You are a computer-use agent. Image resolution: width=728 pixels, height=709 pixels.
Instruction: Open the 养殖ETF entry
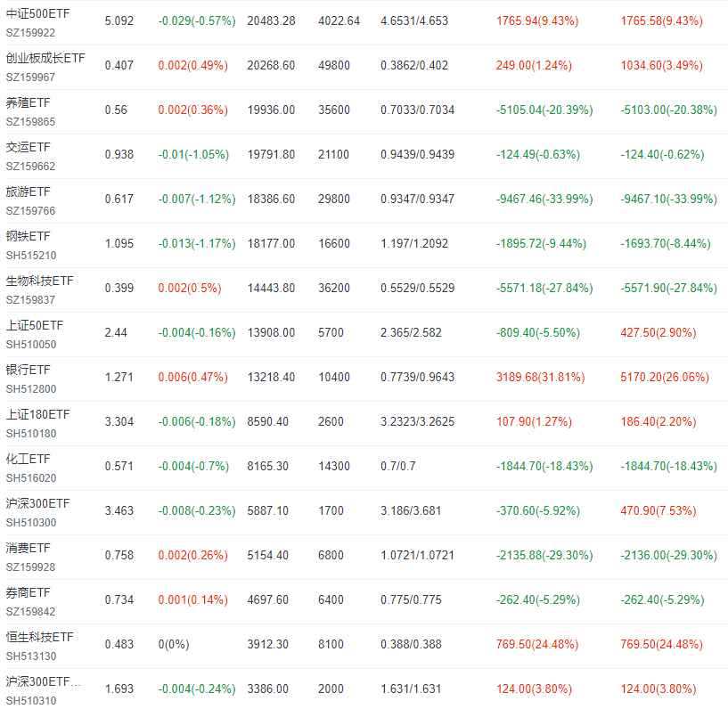pos(28,103)
